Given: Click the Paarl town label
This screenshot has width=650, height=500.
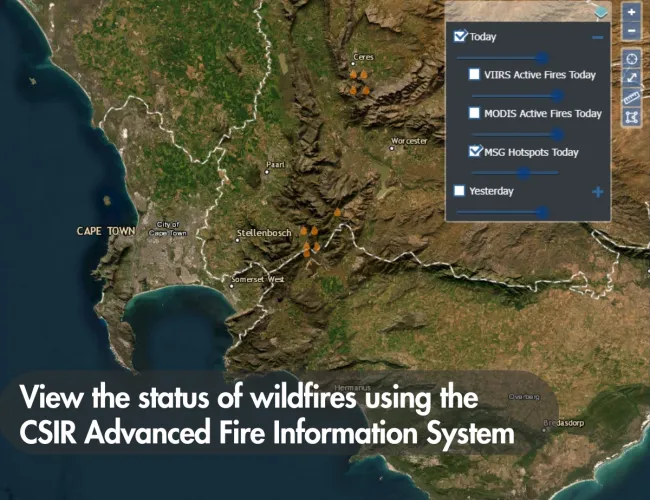Looking at the screenshot, I should point(275,165).
